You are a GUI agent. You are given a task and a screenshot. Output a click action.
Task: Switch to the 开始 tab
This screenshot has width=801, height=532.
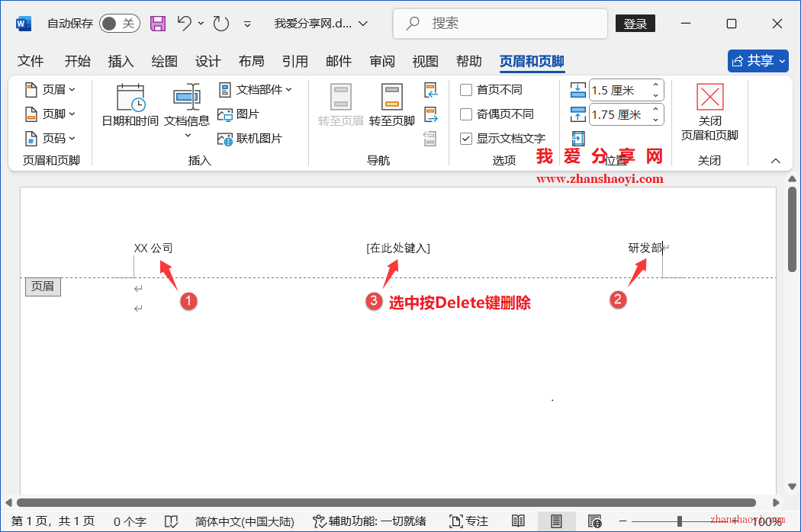tap(78, 61)
